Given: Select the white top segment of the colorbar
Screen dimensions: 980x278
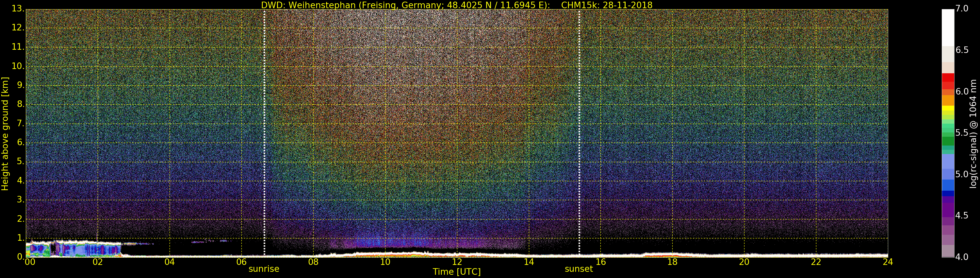Looking at the screenshot, I should (x=948, y=27).
